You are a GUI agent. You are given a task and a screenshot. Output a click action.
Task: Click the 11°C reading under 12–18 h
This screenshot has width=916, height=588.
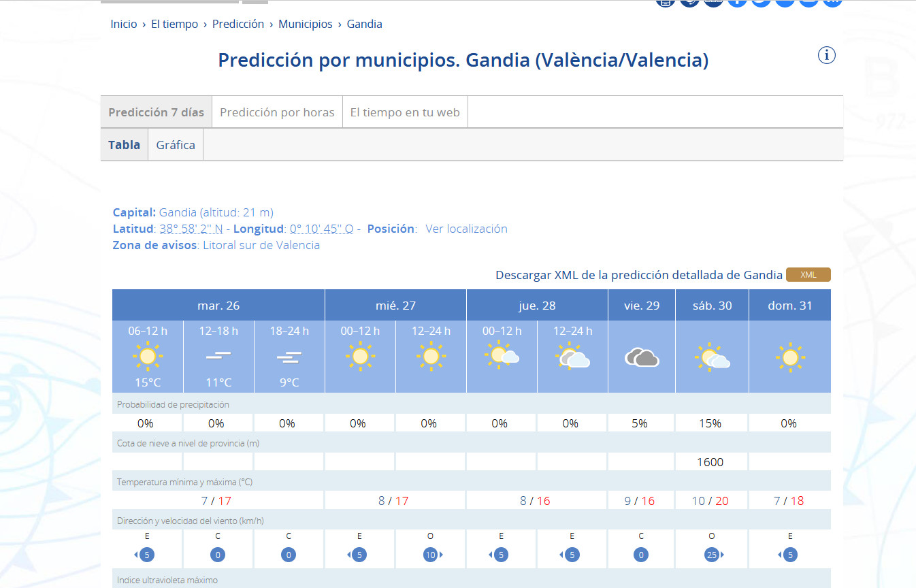[x=218, y=382]
